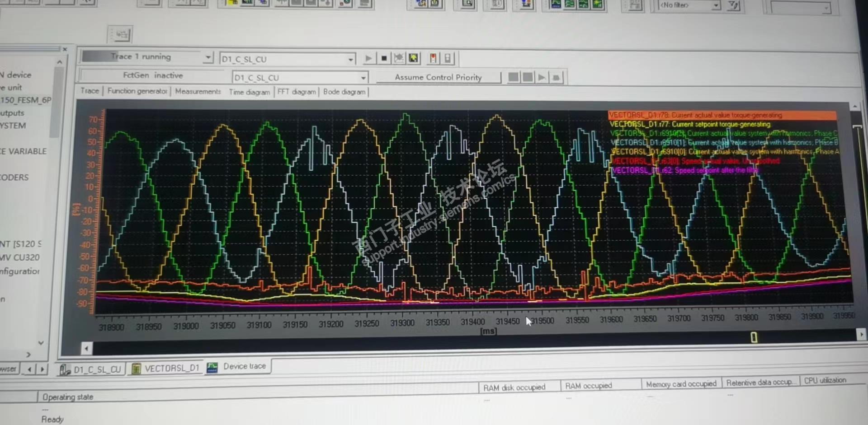
Task: Click the 319500 time axis label
Action: (x=542, y=321)
